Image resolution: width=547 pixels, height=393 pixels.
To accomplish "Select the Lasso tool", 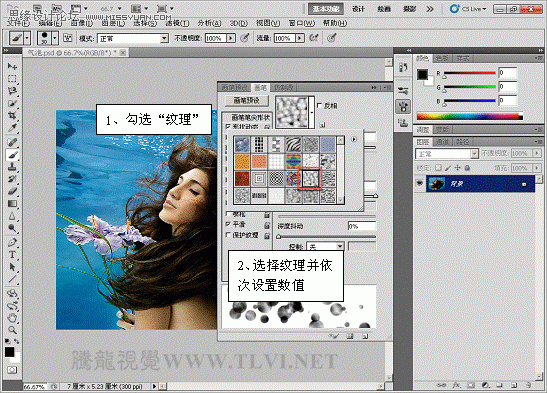I will (x=12, y=91).
